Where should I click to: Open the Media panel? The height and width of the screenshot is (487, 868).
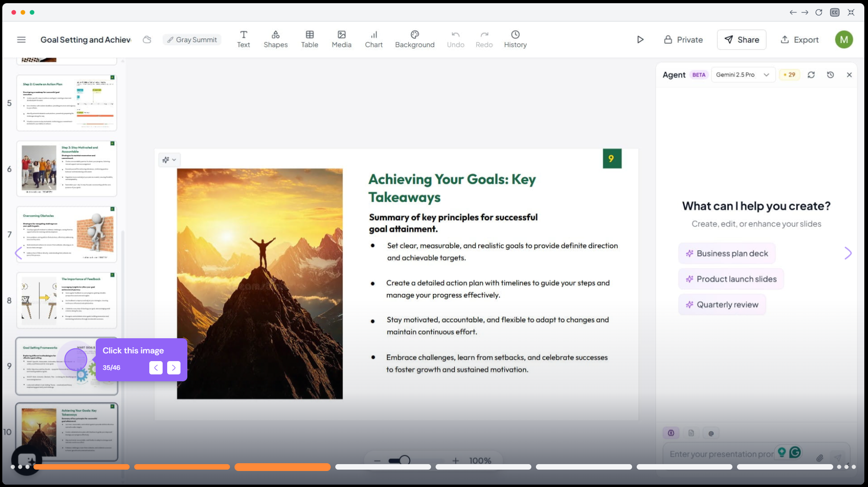[x=341, y=39]
